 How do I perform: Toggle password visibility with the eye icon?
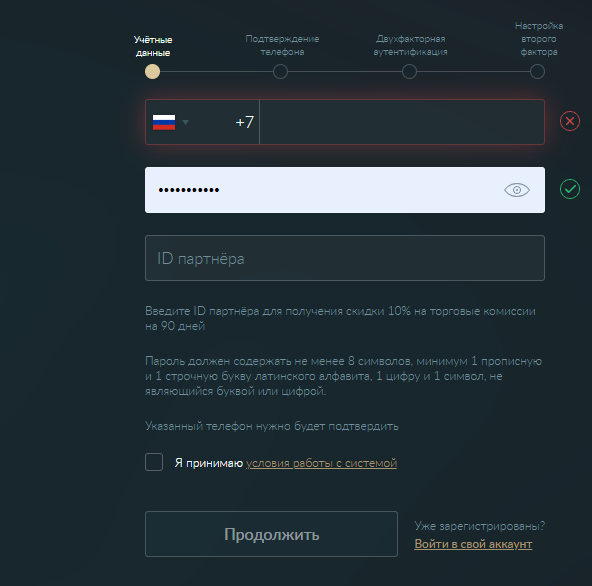pyautogui.click(x=517, y=190)
